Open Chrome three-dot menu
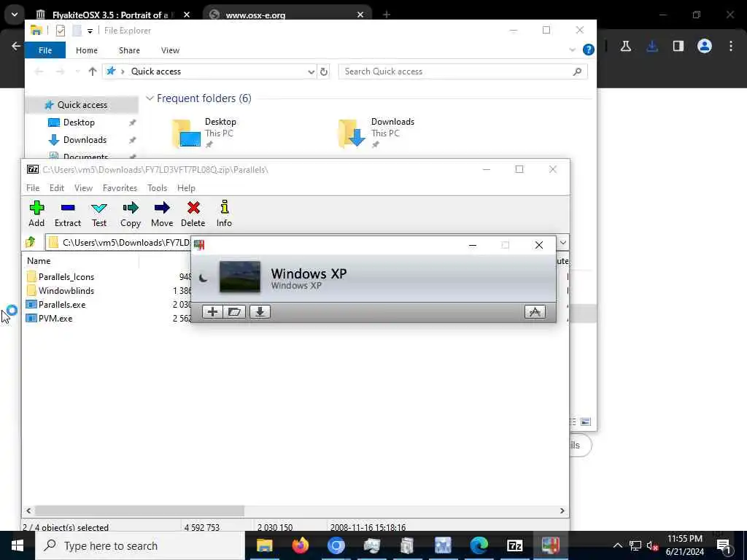This screenshot has height=560, width=747. tap(731, 46)
